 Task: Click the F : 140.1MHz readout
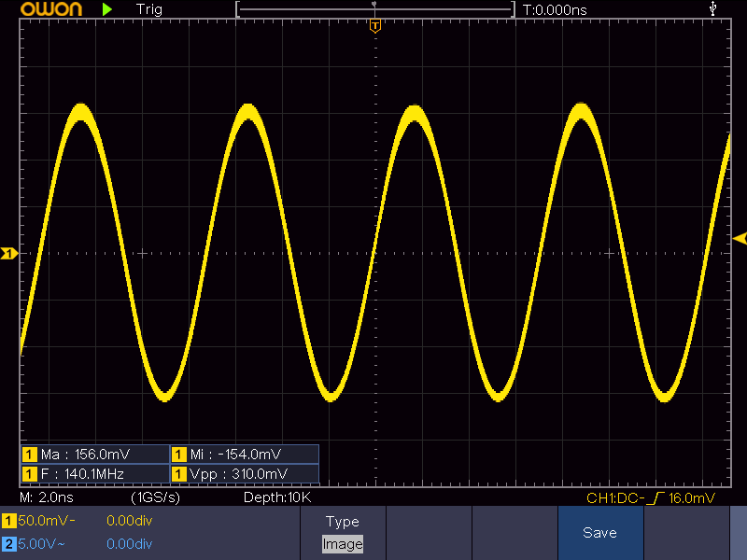[x=82, y=474]
